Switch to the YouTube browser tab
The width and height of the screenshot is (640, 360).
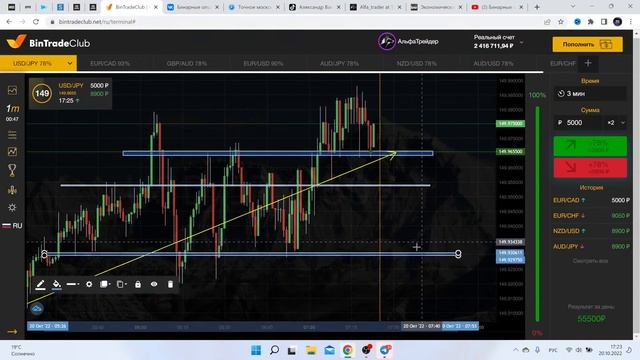point(497,7)
